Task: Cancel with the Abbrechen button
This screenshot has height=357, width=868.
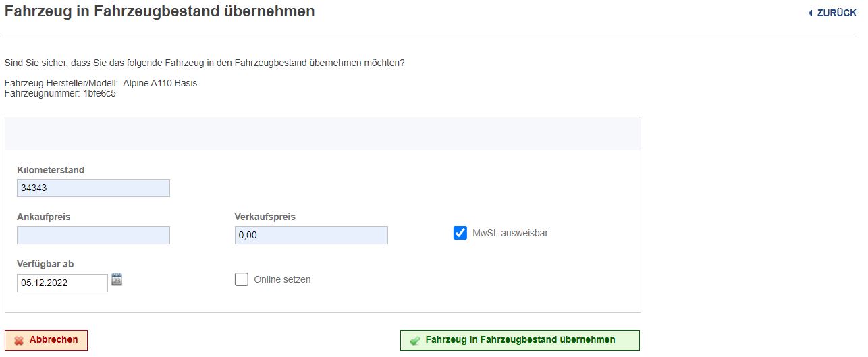Action: coord(47,340)
